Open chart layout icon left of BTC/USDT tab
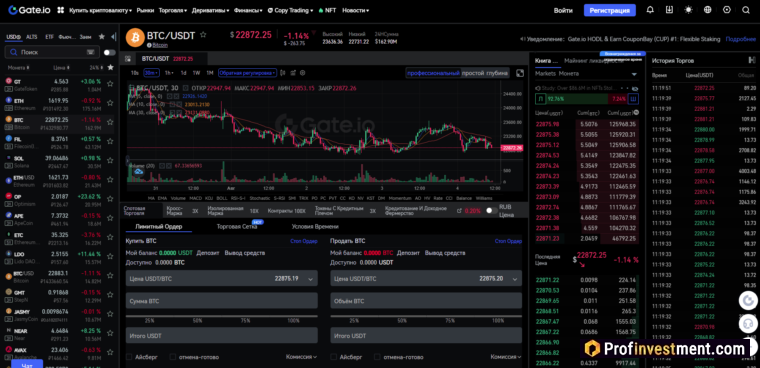This screenshot has width=760, height=368. coord(128,59)
